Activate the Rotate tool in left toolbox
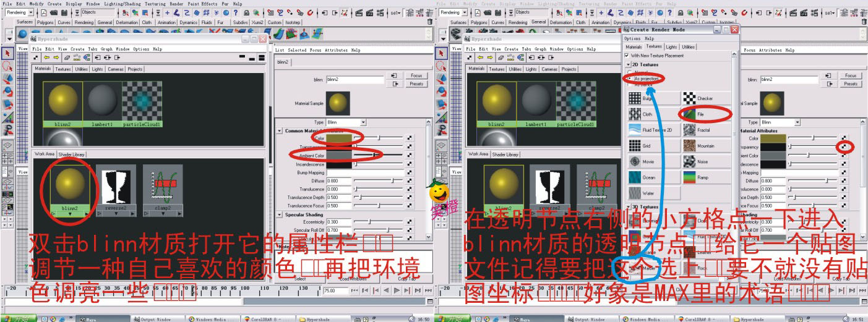 click(x=7, y=91)
